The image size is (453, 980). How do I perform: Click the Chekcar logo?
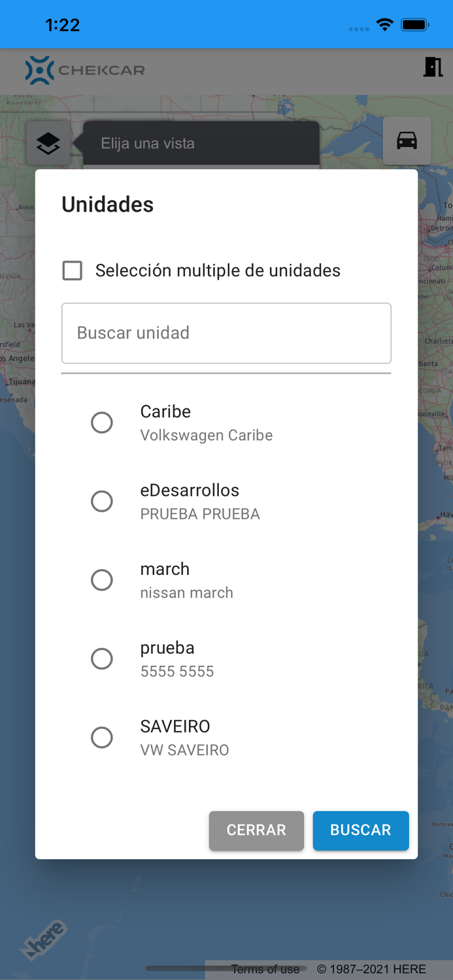coord(85,70)
